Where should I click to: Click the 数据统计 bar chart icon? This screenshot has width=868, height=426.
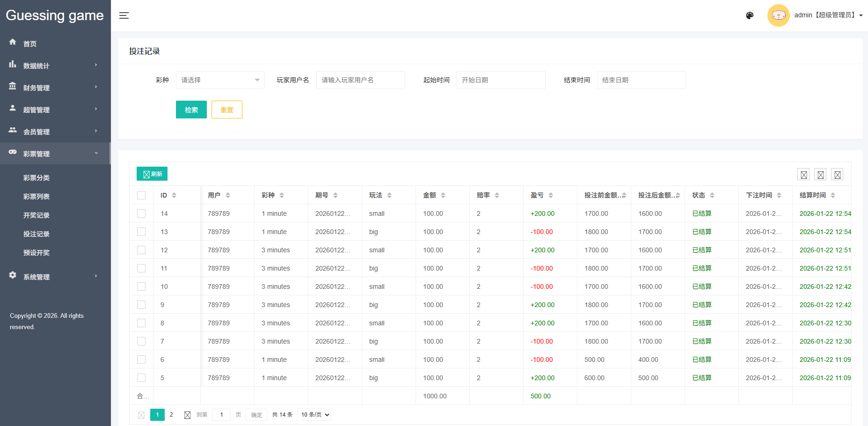click(13, 65)
